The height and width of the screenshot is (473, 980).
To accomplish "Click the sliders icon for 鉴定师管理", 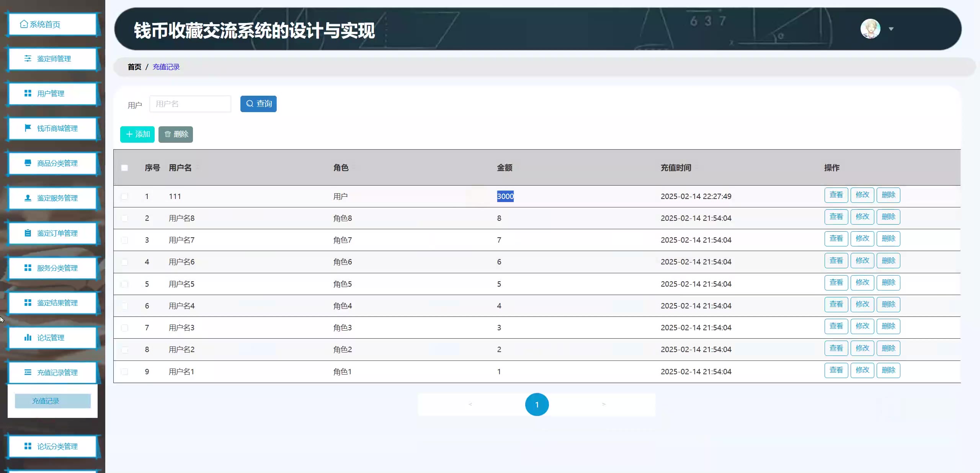I will pyautogui.click(x=28, y=59).
